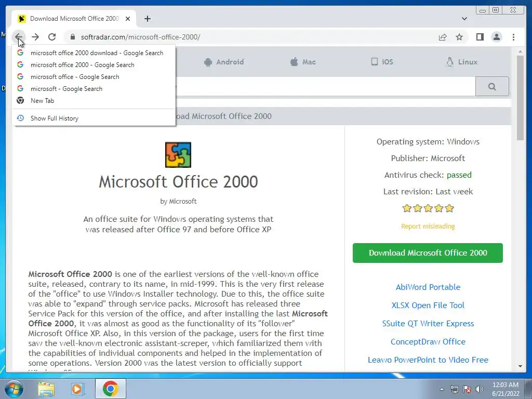The height and width of the screenshot is (399, 532).
Task: Close the Download Microsoft Office 2000 tab
Action: pos(128,19)
